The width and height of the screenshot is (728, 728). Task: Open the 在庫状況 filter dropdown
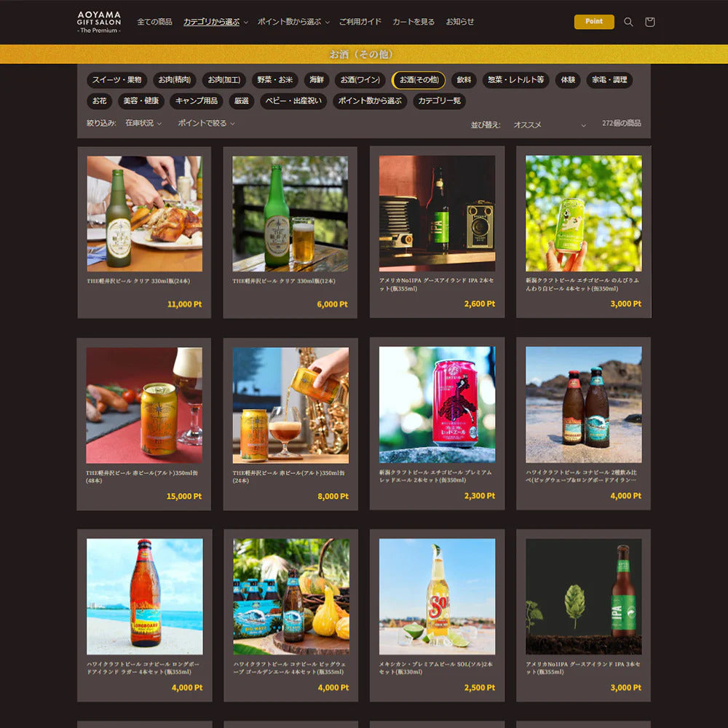143,124
